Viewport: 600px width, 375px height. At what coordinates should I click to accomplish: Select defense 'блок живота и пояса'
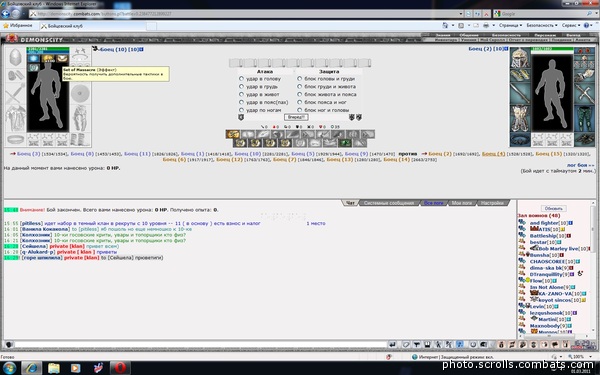(x=300, y=94)
